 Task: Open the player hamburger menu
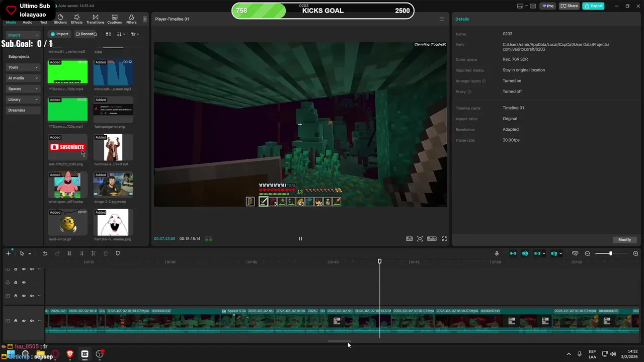coord(442,19)
